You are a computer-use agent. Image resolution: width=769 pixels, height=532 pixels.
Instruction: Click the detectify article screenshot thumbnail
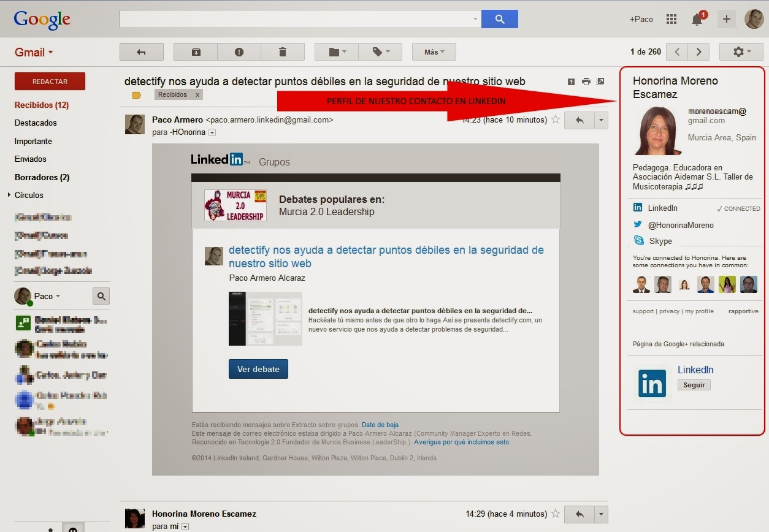266,319
